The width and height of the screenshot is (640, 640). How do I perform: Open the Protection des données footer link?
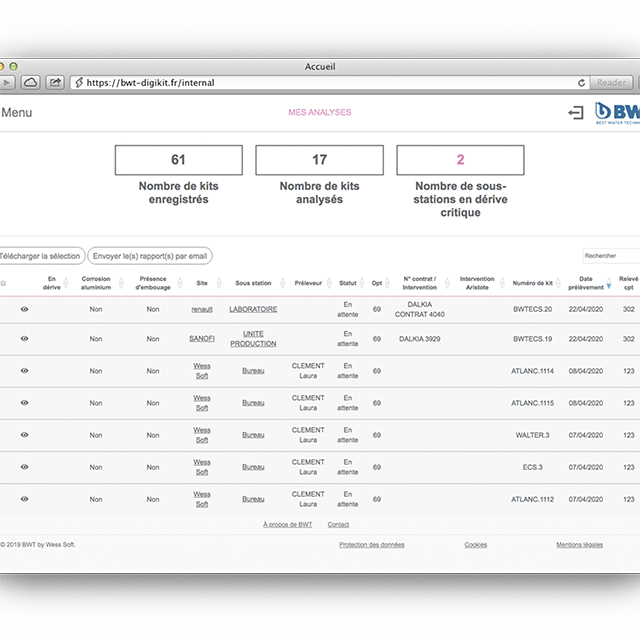pos(372,545)
